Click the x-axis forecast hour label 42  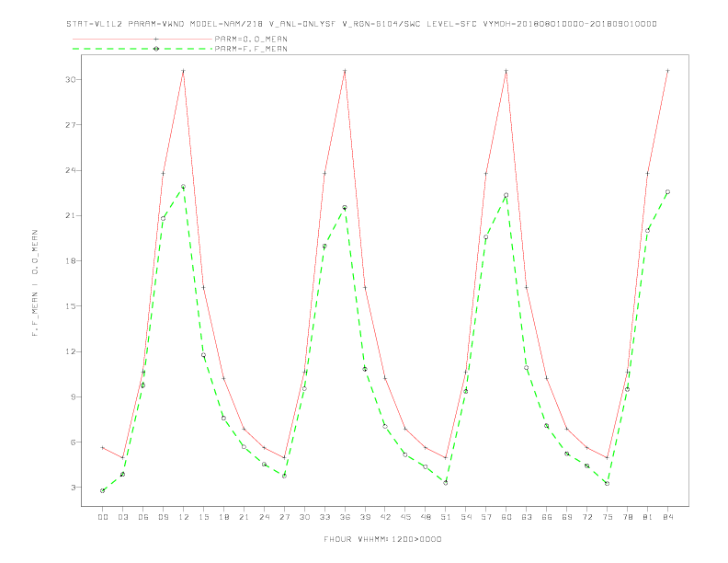click(x=385, y=517)
